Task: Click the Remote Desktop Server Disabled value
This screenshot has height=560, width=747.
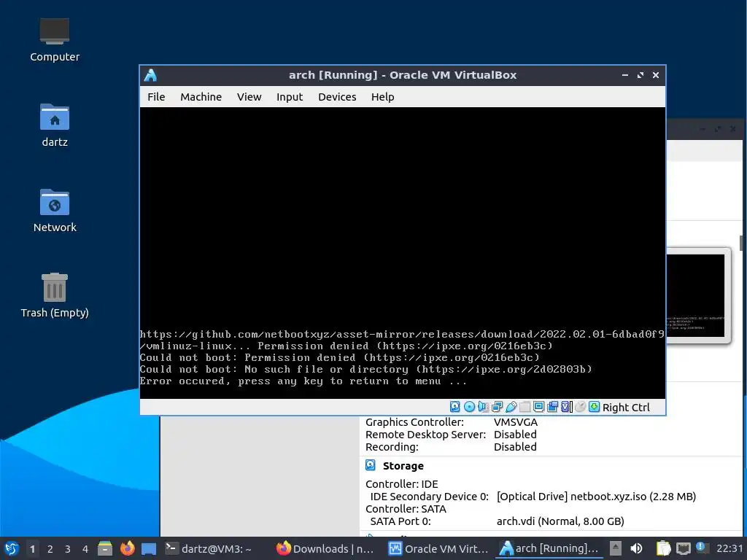Action: tap(515, 435)
